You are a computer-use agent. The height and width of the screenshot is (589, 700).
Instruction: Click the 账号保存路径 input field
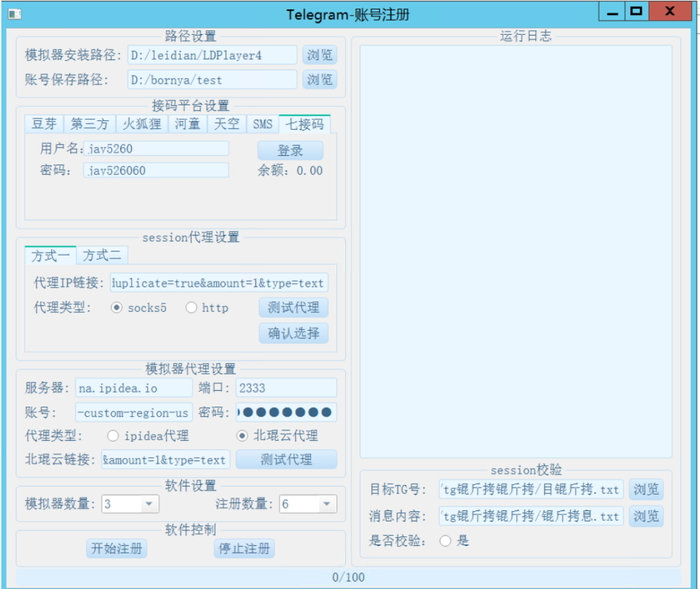[212, 80]
